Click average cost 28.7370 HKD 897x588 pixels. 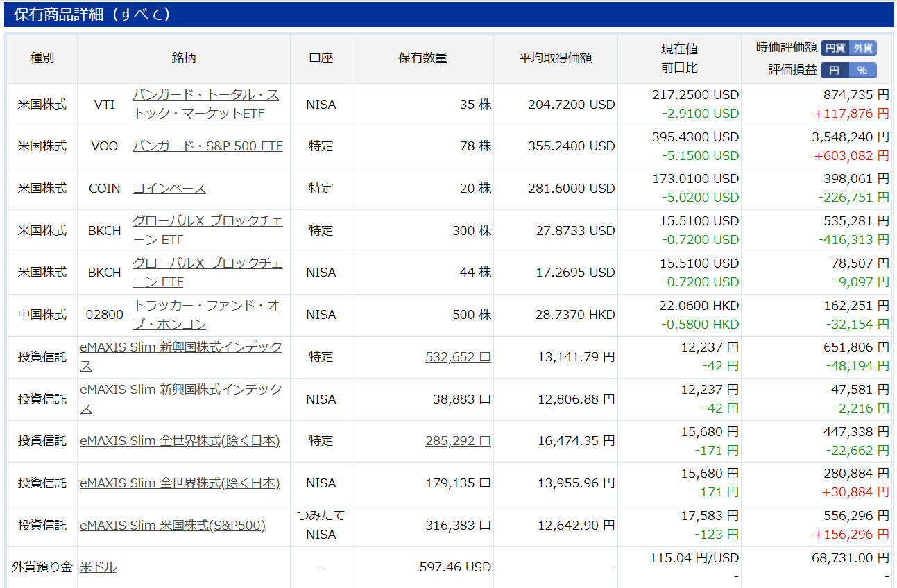[575, 315]
